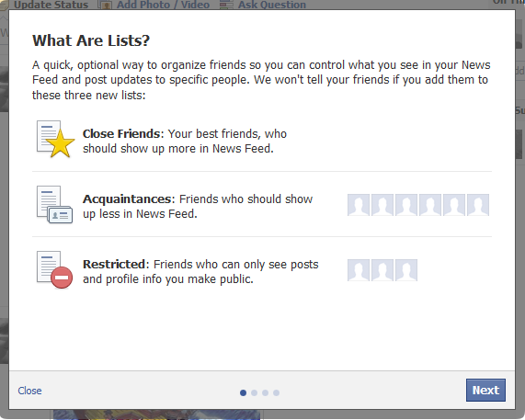The image size is (525, 420).
Task: Click the Acquaintances contact card list icon
Action: point(54,204)
